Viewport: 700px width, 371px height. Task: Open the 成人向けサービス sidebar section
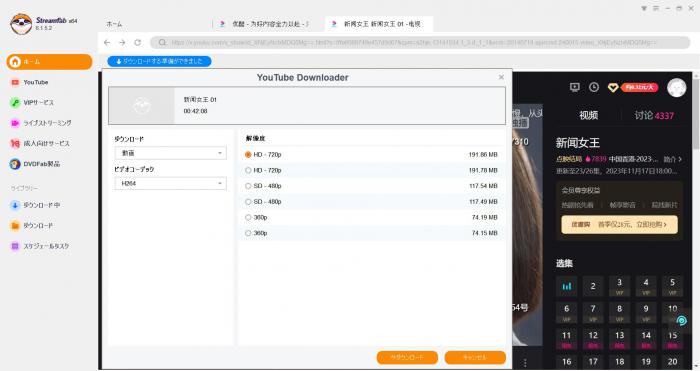(46, 143)
